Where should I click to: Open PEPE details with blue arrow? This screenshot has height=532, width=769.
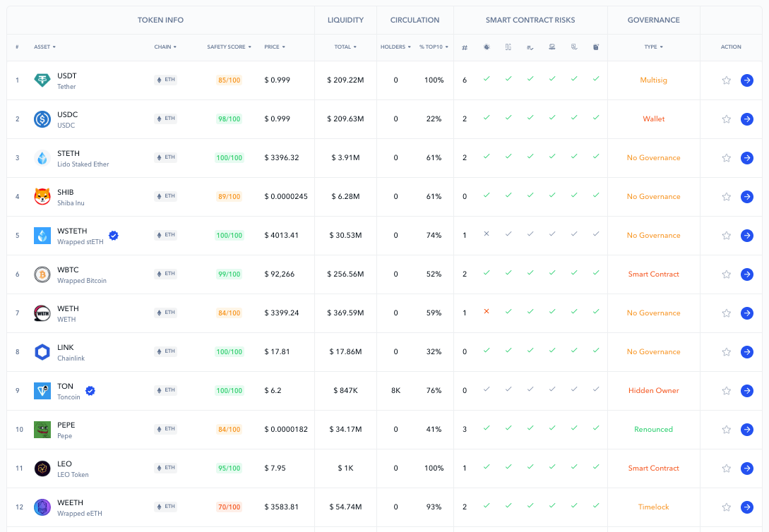click(747, 430)
